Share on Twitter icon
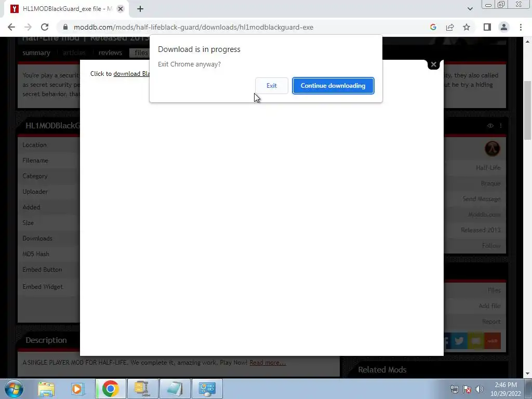Viewport: 532px width, 399px height. (459, 341)
